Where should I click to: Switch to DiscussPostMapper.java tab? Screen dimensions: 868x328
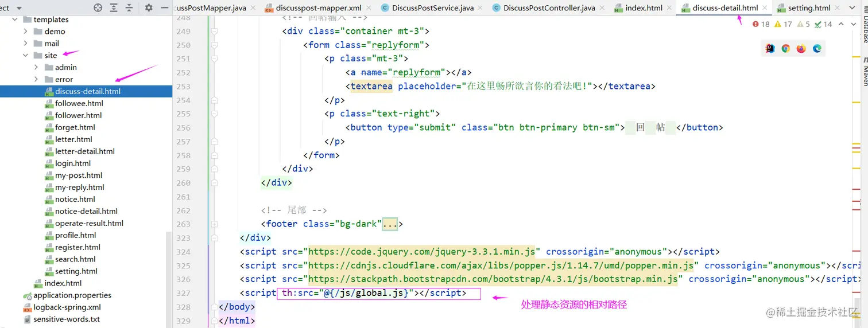tap(210, 8)
